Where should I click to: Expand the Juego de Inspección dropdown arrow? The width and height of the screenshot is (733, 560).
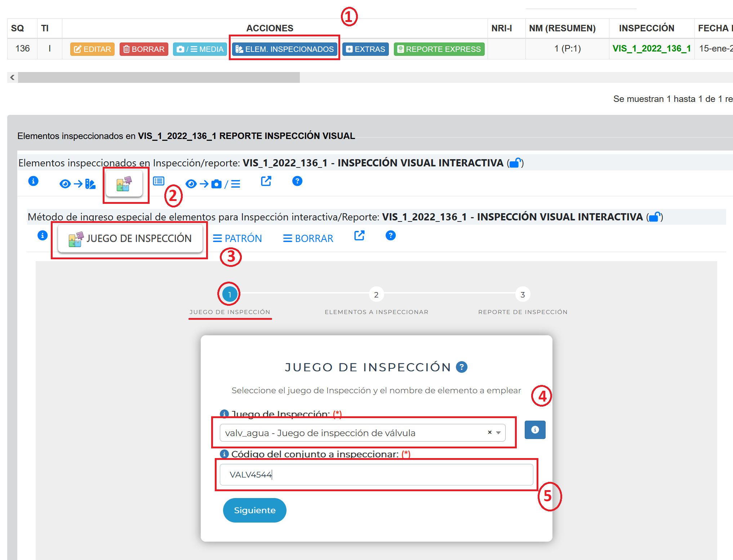(498, 433)
